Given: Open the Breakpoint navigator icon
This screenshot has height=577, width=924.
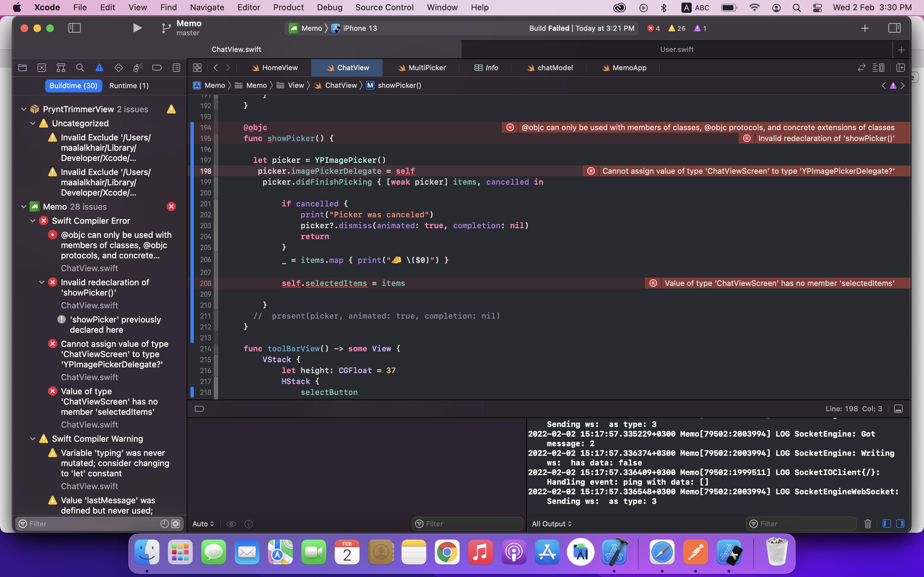Looking at the screenshot, I should 157,68.
